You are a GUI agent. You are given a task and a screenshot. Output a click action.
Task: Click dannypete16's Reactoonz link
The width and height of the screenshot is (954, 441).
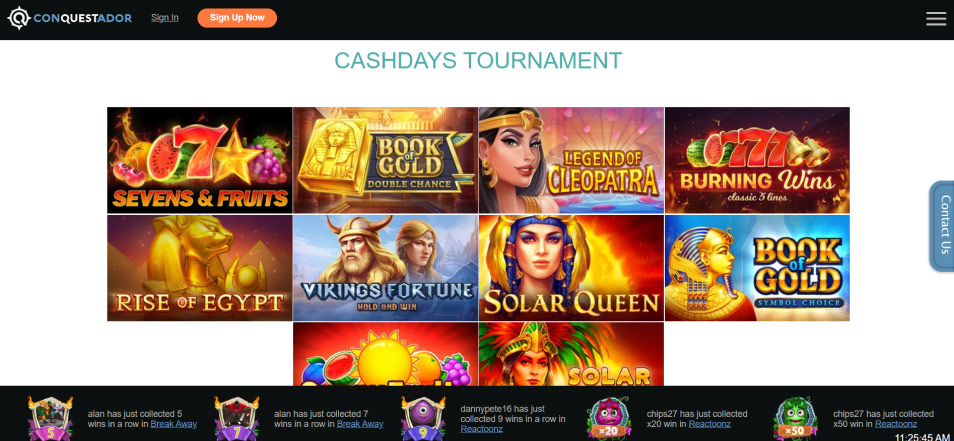(x=480, y=429)
